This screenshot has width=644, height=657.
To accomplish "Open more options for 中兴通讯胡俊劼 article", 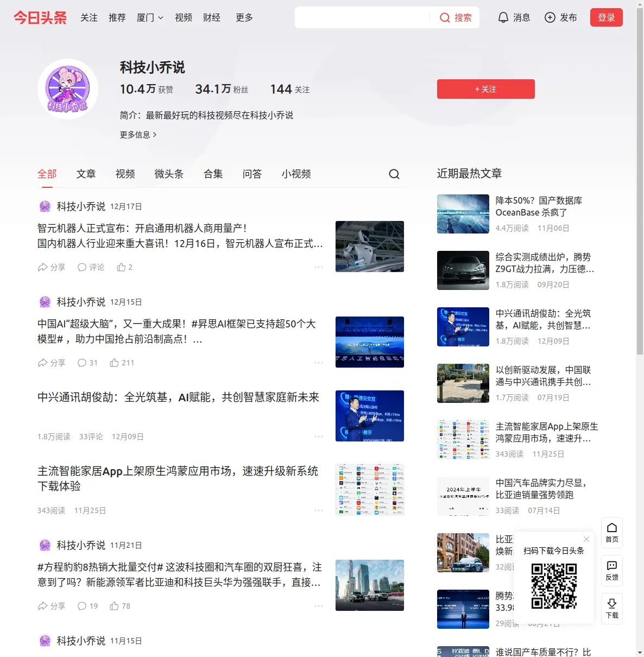I will tap(319, 437).
